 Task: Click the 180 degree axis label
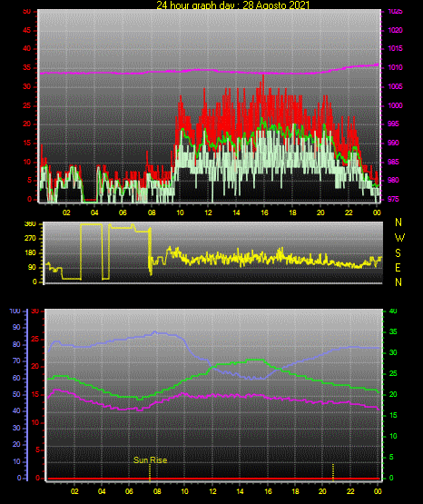point(31,253)
